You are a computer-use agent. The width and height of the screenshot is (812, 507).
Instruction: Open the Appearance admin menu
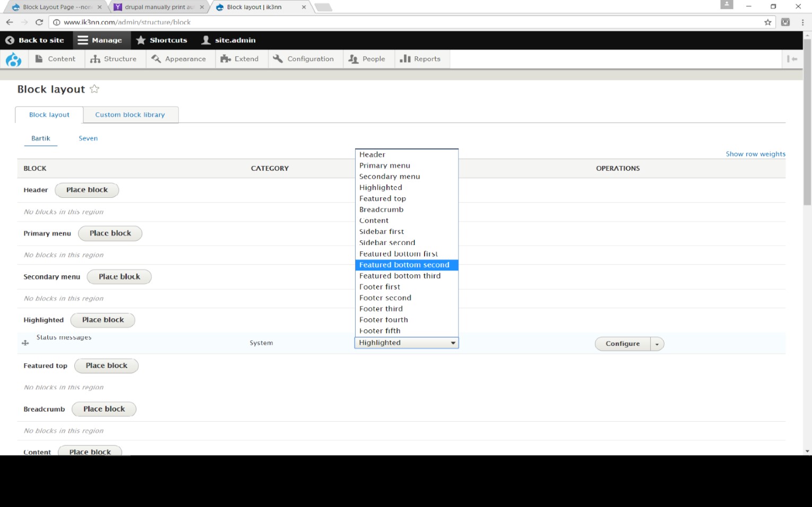[x=179, y=59]
